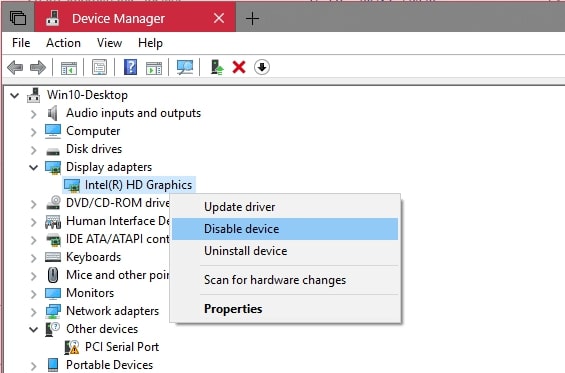Click the blue Help question mark icon
The image size is (565, 373).
[x=130, y=67]
